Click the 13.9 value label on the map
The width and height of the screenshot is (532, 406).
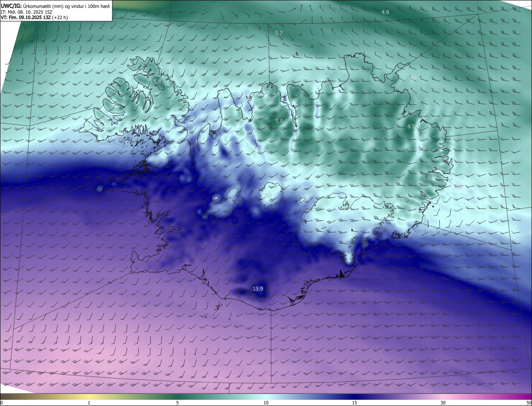258,289
